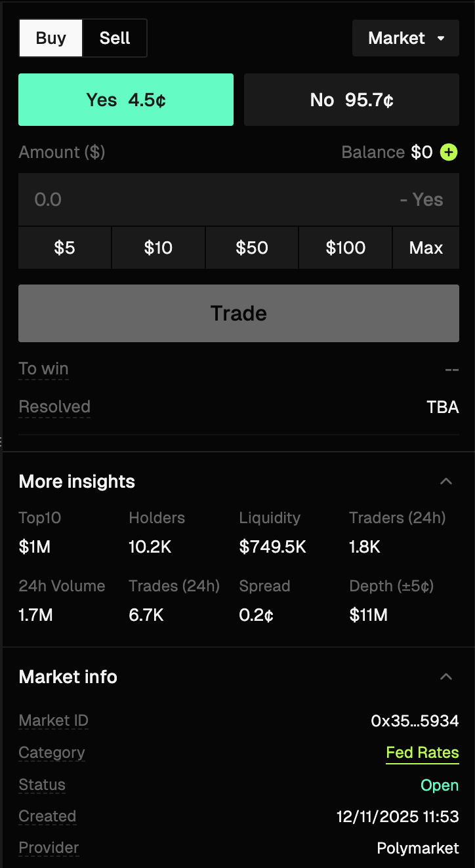This screenshot has width=475, height=868.
Task: Collapse the More insights section
Action: point(446,481)
